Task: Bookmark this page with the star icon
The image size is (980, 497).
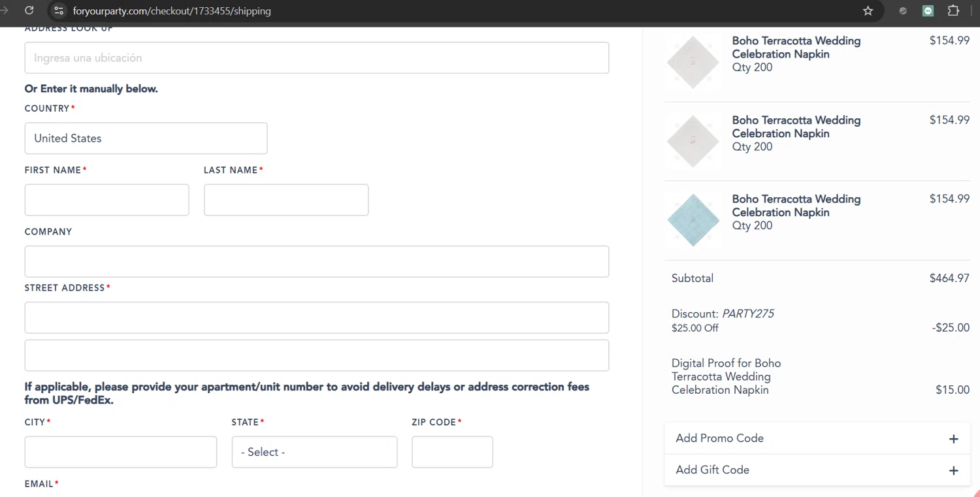Action: [868, 10]
